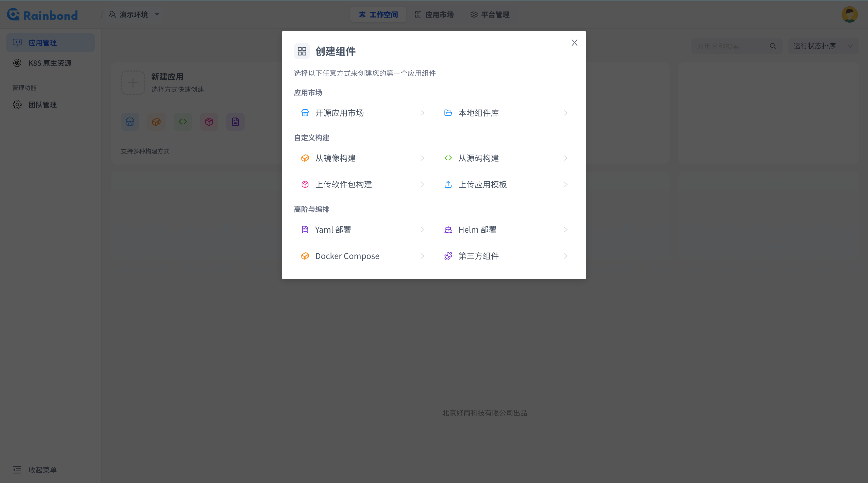
Task: Close the 创建组件 dialog
Action: point(575,43)
